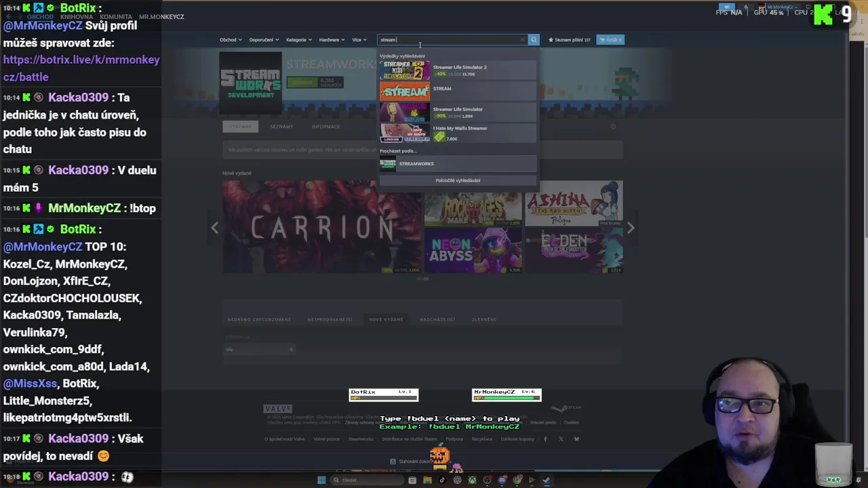The image size is (868, 488).
Task: Select NOVÉ VYDANÉ tab
Action: point(386,319)
